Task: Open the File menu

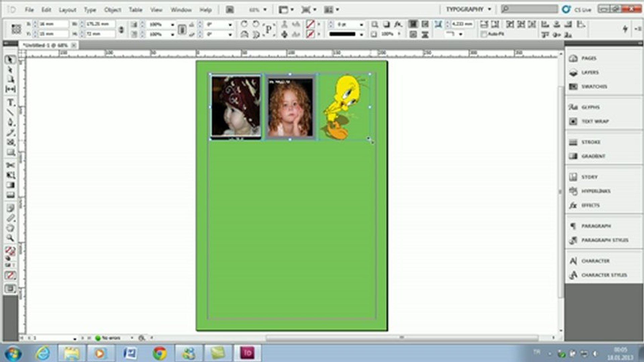Action: tap(29, 10)
